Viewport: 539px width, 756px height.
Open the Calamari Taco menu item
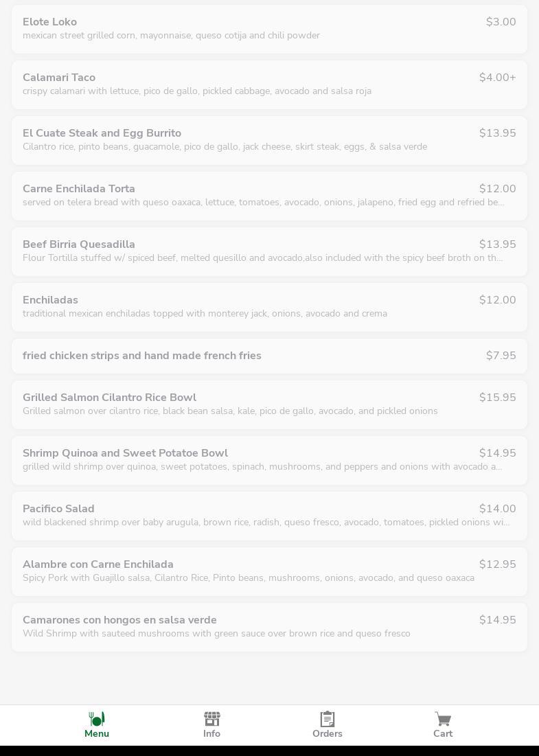pos(269,84)
